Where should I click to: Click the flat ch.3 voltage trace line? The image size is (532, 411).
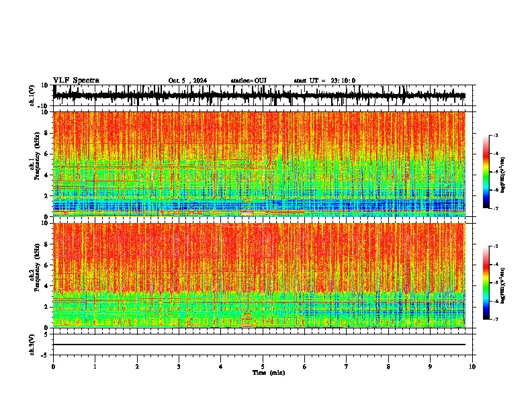pyautogui.click(x=259, y=345)
